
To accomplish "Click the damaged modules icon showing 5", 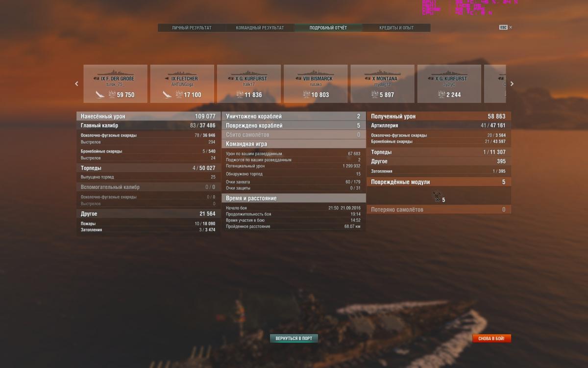I will (x=437, y=196).
